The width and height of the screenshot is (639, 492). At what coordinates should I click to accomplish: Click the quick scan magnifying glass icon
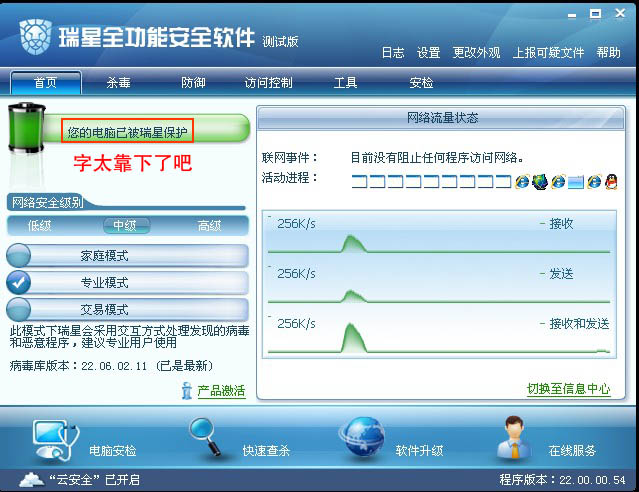205,437
